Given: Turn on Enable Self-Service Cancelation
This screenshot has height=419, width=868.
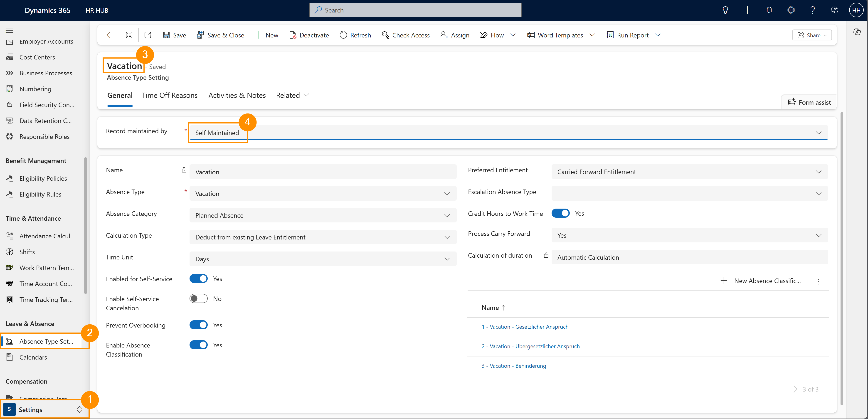Looking at the screenshot, I should tap(198, 298).
